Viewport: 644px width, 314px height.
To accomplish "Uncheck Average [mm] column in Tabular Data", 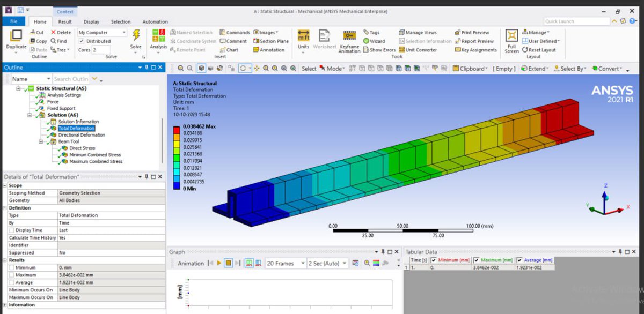I will tap(519, 260).
